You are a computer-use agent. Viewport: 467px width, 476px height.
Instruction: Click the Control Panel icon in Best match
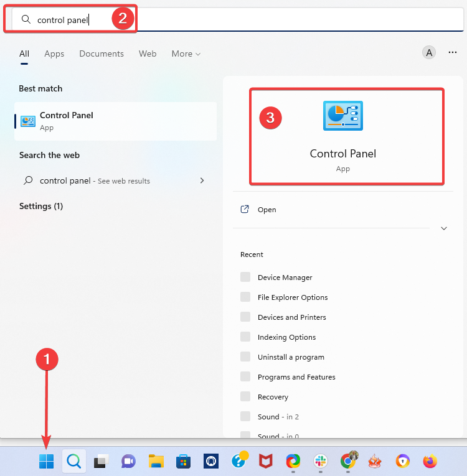[x=27, y=121]
